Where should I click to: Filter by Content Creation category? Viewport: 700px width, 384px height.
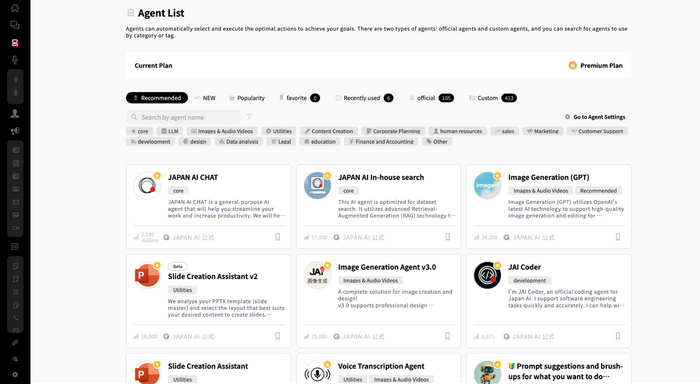[x=329, y=131]
